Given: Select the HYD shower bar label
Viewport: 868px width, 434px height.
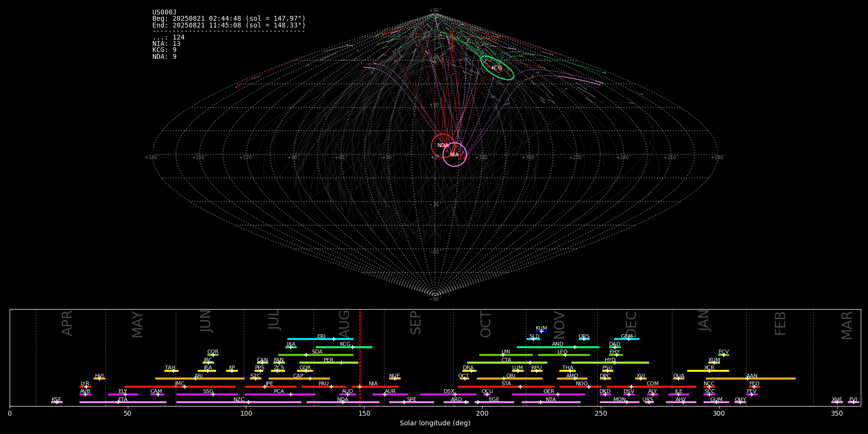Looking at the screenshot, I should coord(610,360).
